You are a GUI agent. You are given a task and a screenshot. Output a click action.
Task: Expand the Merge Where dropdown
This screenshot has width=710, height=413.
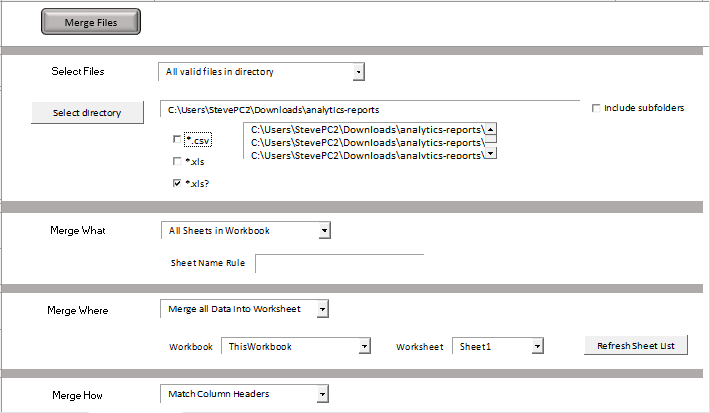(x=322, y=309)
